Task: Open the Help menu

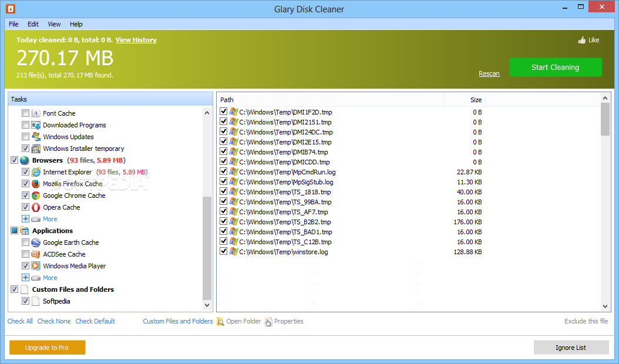Action: pyautogui.click(x=76, y=24)
